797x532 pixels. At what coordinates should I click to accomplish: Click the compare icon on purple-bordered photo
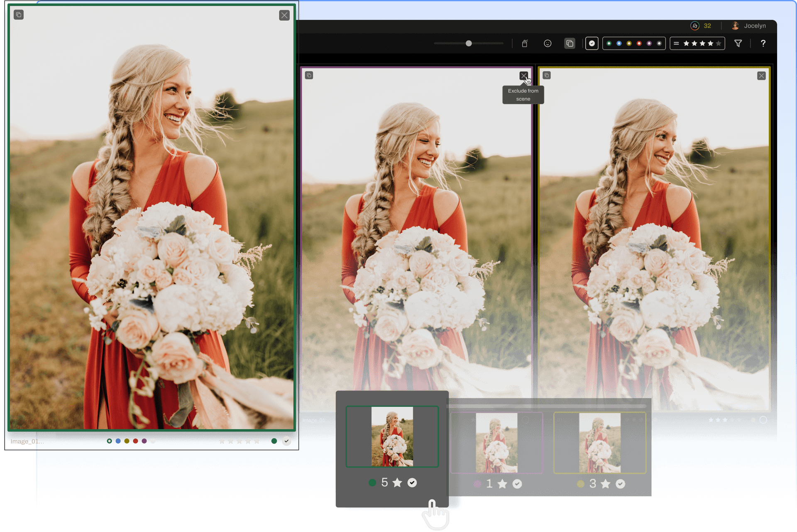pyautogui.click(x=309, y=76)
